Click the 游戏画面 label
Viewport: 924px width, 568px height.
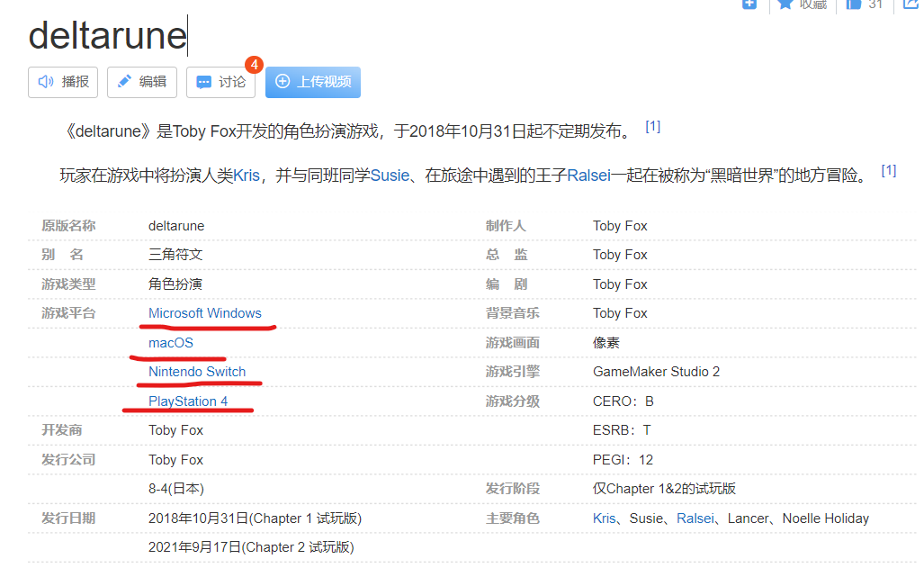pyautogui.click(x=513, y=343)
